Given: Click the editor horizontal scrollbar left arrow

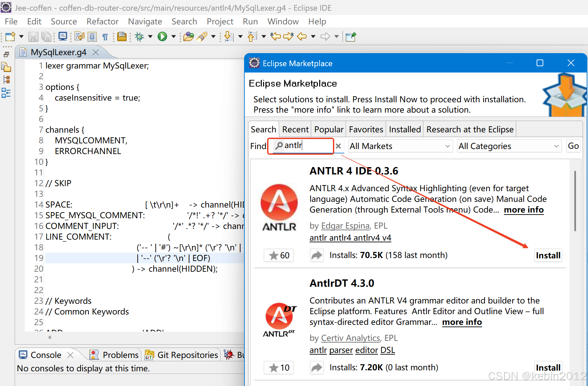Looking at the screenshot, I should pos(49,337).
